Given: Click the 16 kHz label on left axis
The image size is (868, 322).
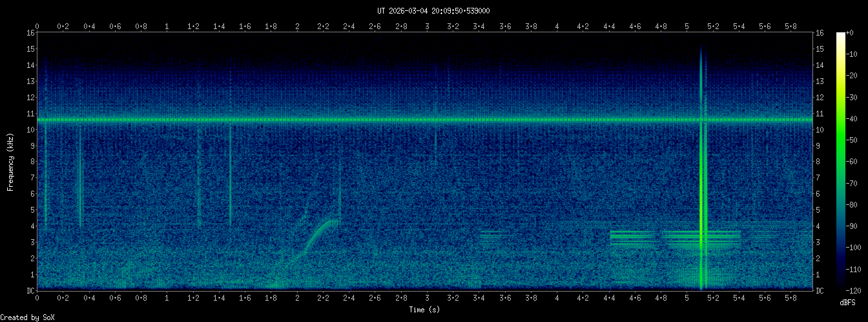Looking at the screenshot, I should (x=30, y=33).
